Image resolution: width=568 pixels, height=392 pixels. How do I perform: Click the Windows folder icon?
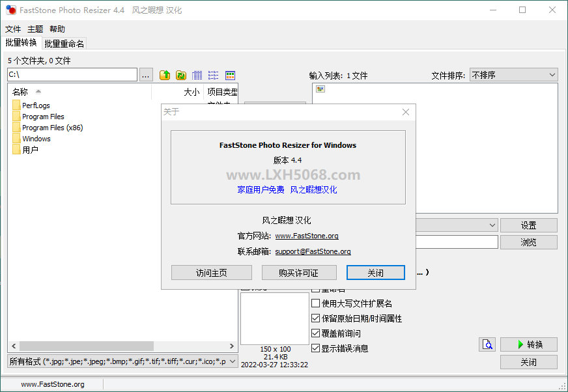pyautogui.click(x=16, y=139)
